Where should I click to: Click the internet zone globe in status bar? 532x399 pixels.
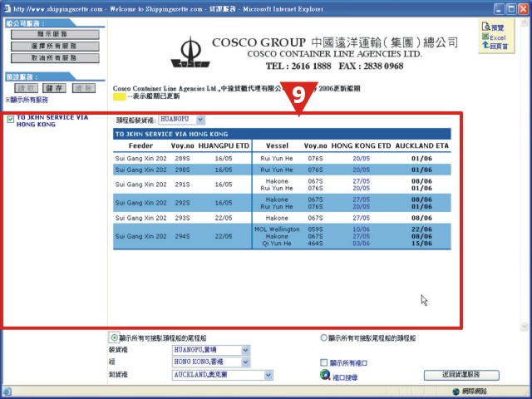point(456,392)
